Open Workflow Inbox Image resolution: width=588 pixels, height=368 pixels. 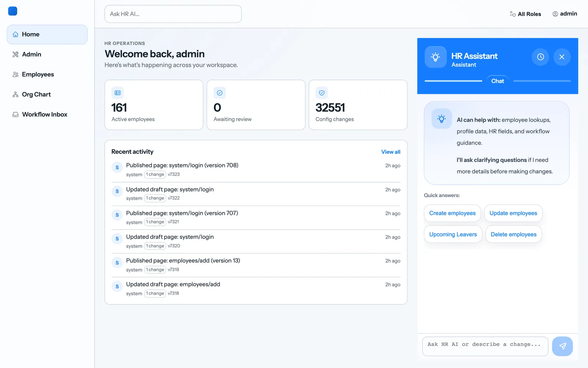(47, 114)
